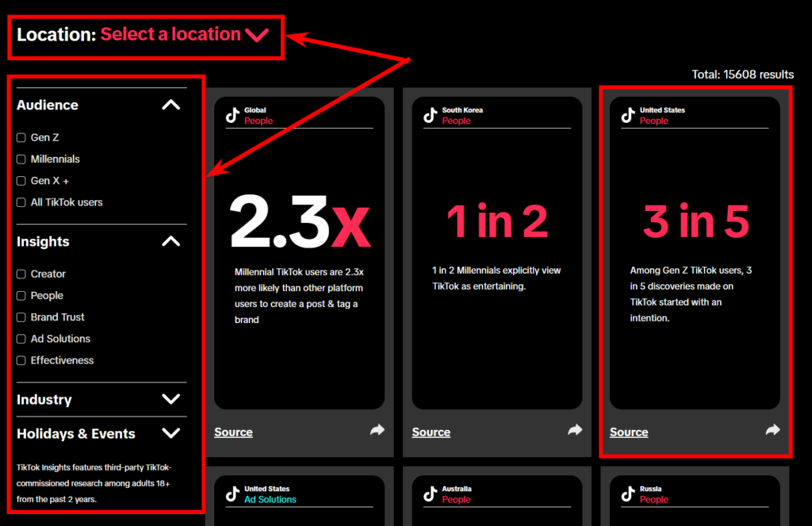Click TikTok logo on United States Ad Solutions card

pyautogui.click(x=232, y=494)
